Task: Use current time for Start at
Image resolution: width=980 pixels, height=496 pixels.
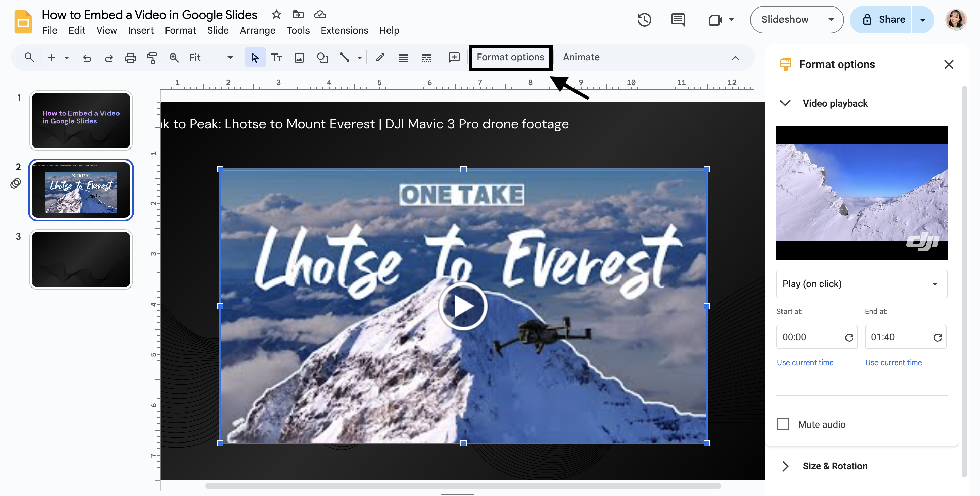Action: tap(805, 362)
